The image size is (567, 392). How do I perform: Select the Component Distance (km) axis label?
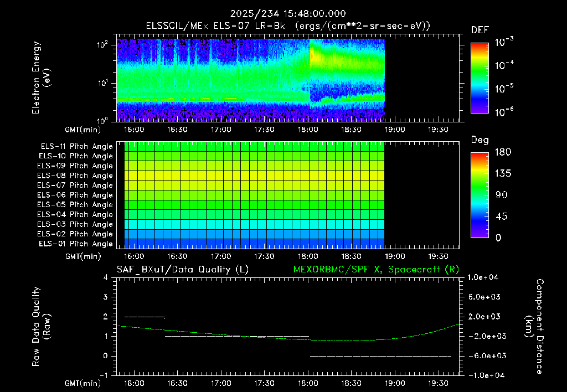tap(534, 327)
